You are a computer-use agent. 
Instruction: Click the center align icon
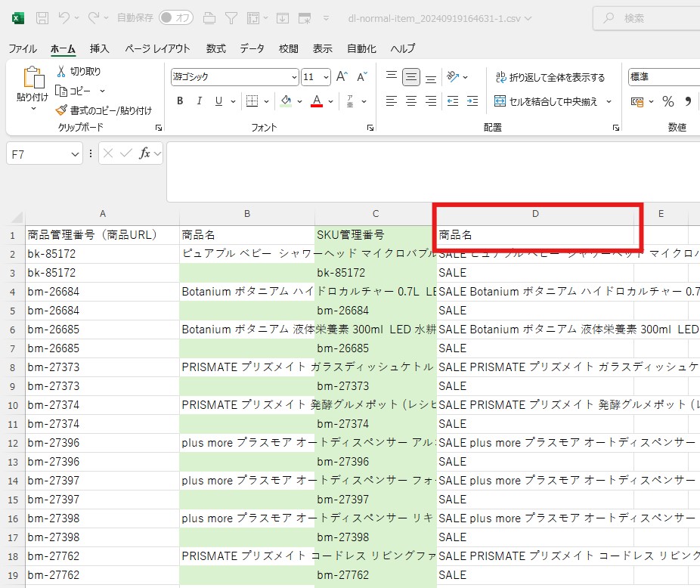[411, 101]
